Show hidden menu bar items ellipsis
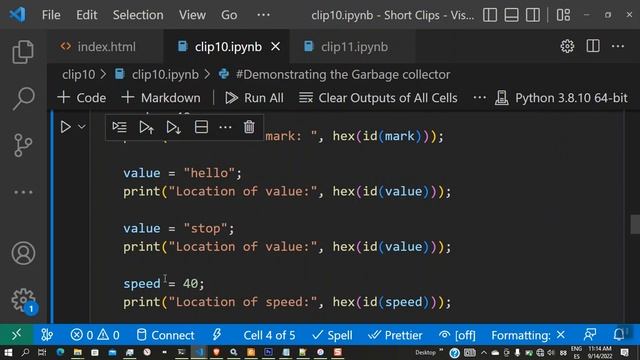640x360 pixels. [x=263, y=15]
